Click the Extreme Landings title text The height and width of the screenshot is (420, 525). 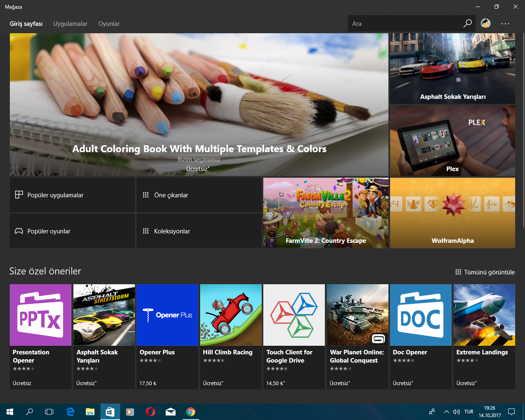482,352
